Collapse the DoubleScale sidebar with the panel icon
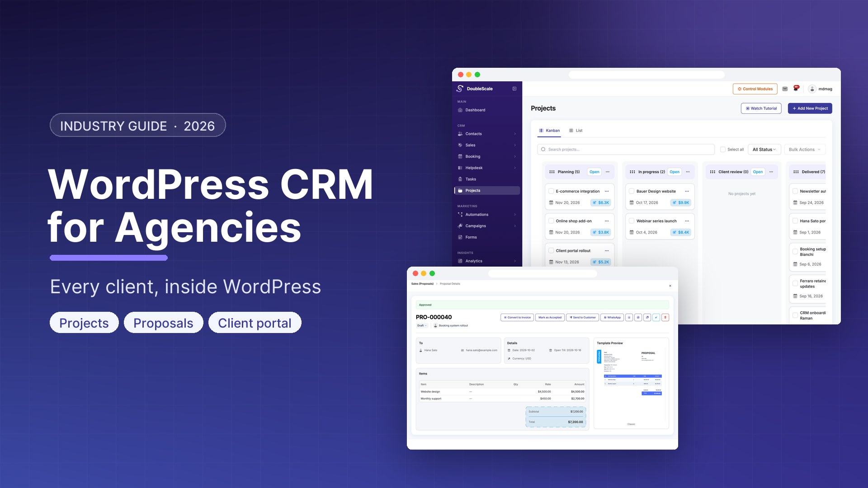The image size is (868, 488). click(x=514, y=89)
